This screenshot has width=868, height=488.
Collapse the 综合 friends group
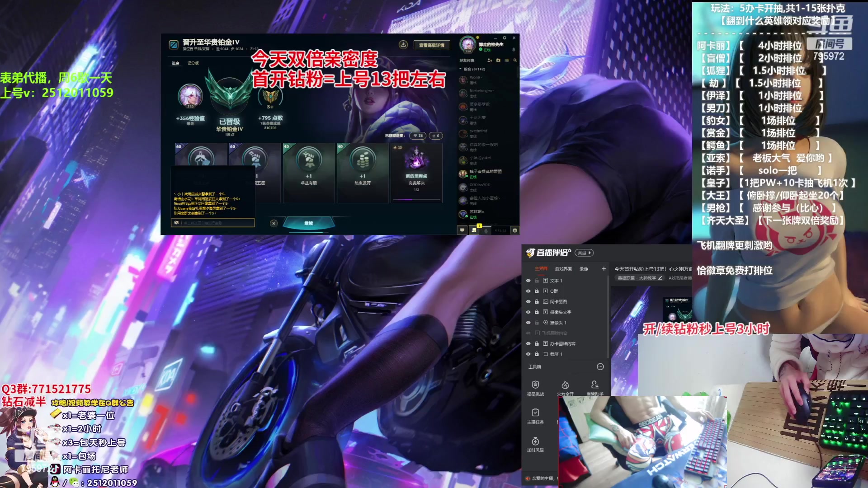click(x=461, y=69)
